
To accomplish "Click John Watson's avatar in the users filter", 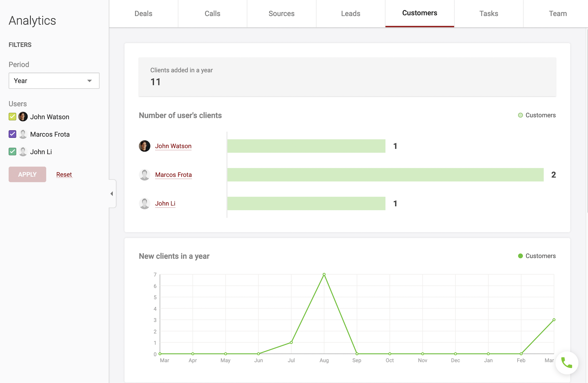I will coord(23,117).
